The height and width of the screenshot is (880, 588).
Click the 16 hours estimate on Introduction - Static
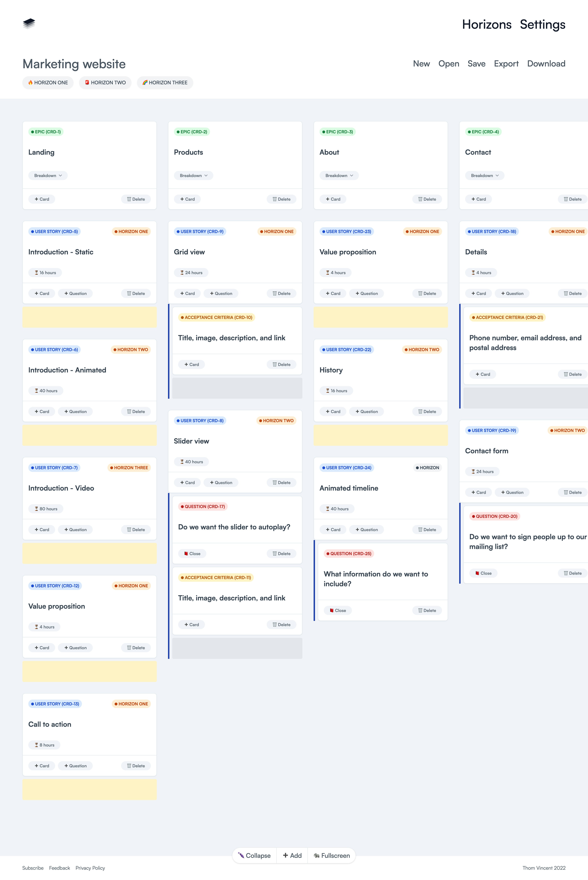[x=45, y=272]
